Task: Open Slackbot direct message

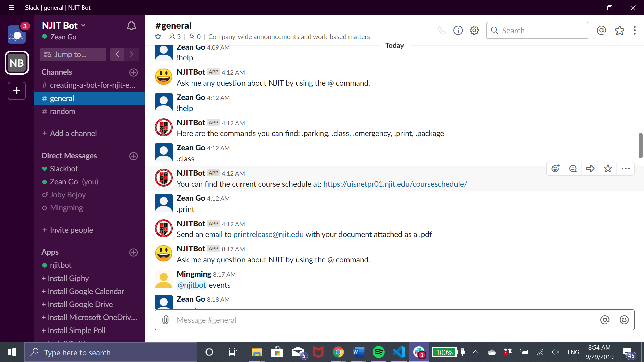Action: pos(64,169)
